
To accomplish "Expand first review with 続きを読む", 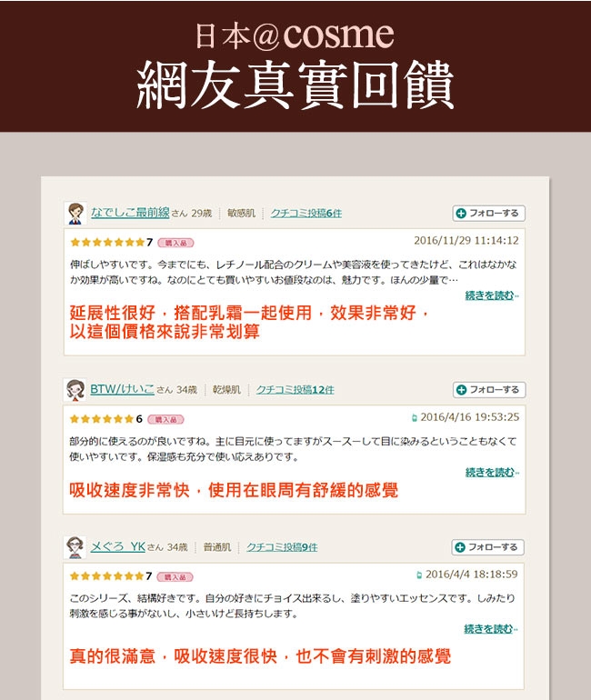I will click(492, 295).
